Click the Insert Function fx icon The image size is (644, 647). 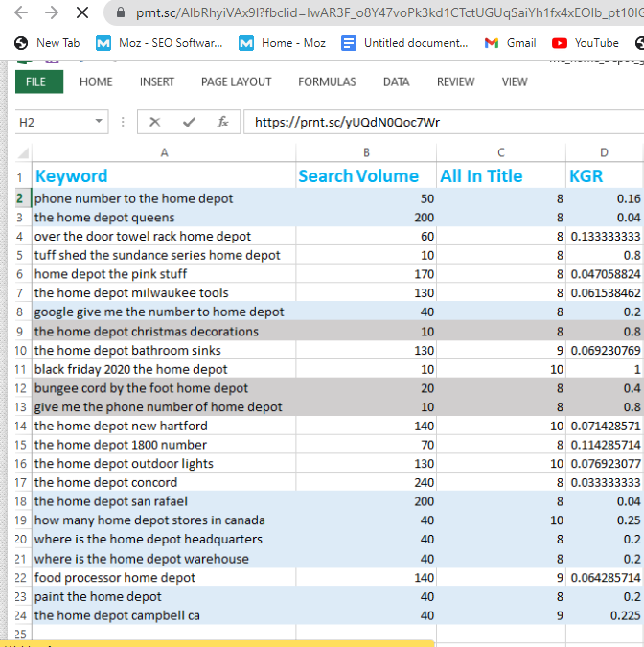222,122
